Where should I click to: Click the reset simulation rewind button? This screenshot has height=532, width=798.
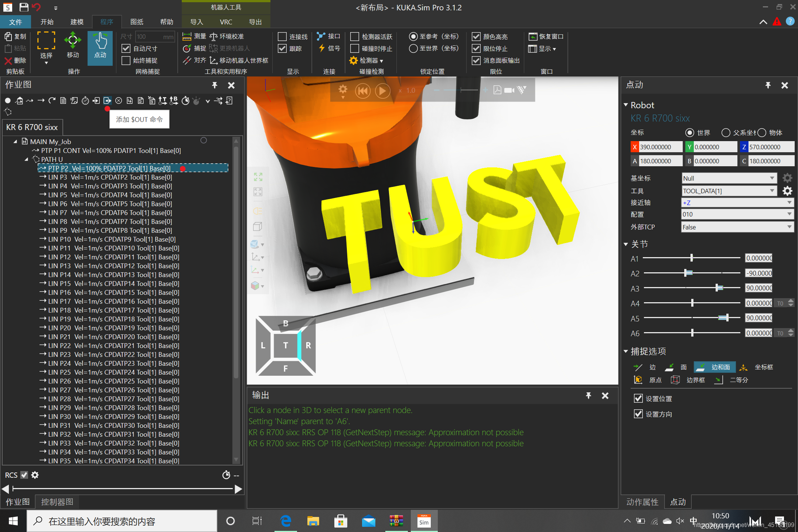tap(362, 91)
